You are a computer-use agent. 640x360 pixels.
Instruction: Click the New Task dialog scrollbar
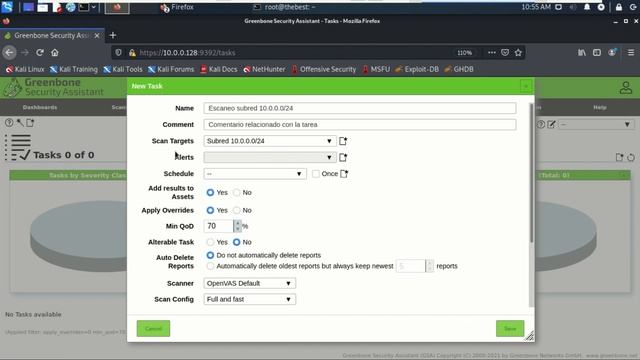click(x=531, y=173)
